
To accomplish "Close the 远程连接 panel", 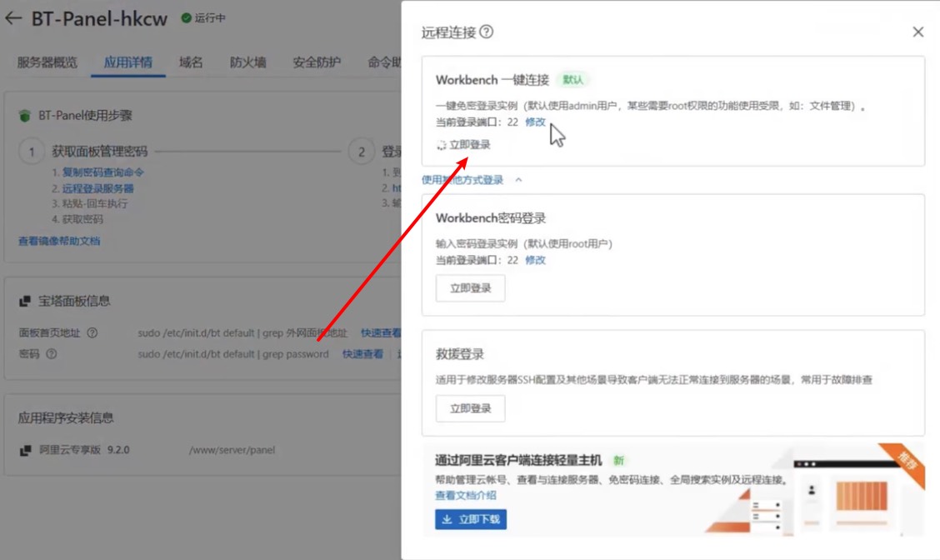I will tap(917, 32).
